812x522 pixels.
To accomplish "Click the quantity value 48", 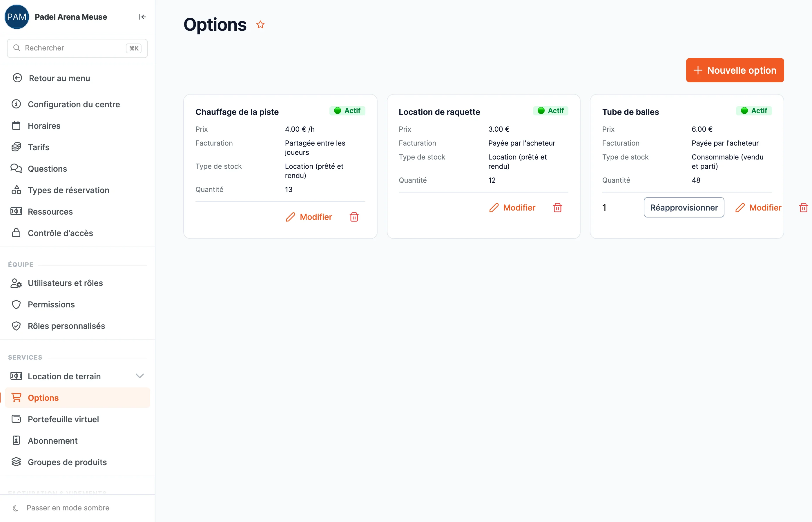I will (696, 180).
